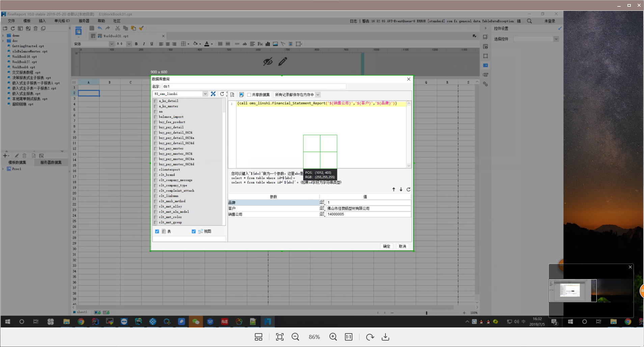Open the 模板 menu
This screenshot has height=347, width=644.
coord(27,21)
